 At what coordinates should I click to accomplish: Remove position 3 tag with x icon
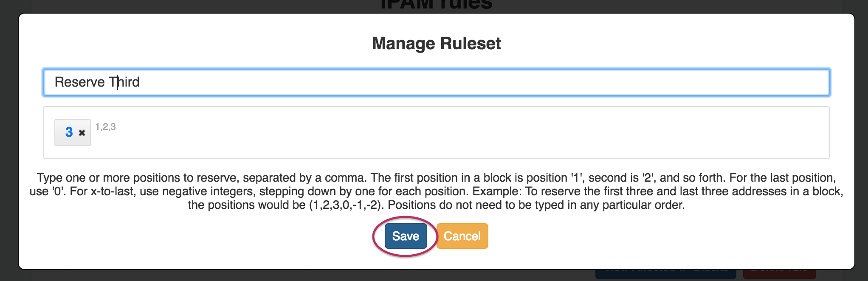[x=82, y=133]
